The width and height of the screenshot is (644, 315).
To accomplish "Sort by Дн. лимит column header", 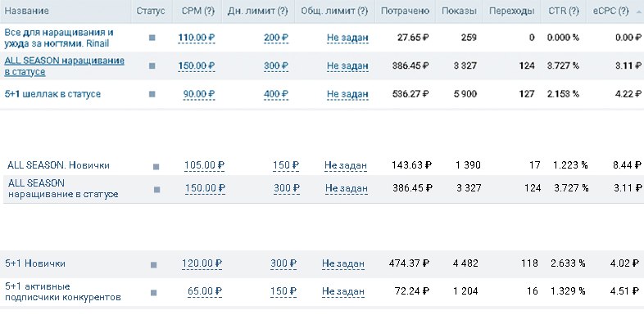I will (257, 11).
